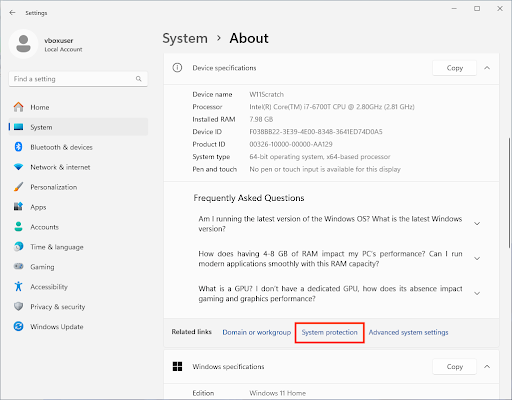Click the Bluetooth icon in sidebar
The height and width of the screenshot is (400, 512).
click(x=19, y=147)
